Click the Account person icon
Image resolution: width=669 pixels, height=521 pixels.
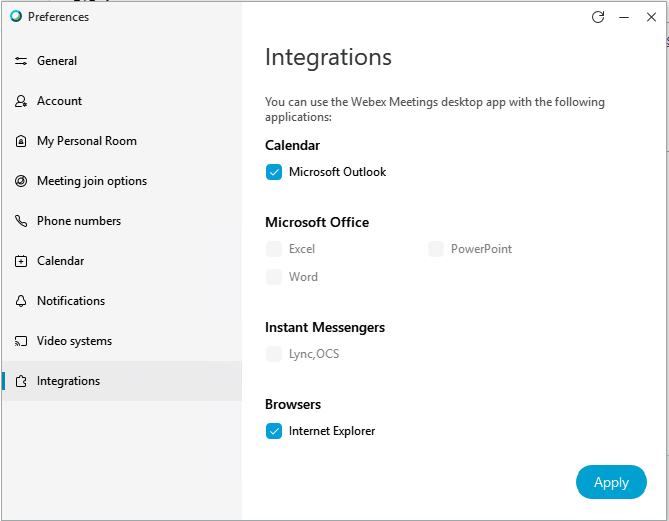point(21,101)
